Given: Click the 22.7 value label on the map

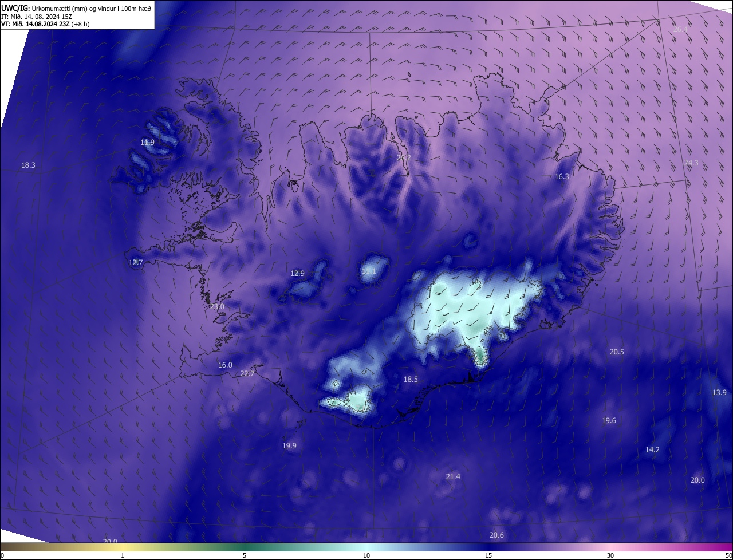Looking at the screenshot, I should (x=247, y=374).
